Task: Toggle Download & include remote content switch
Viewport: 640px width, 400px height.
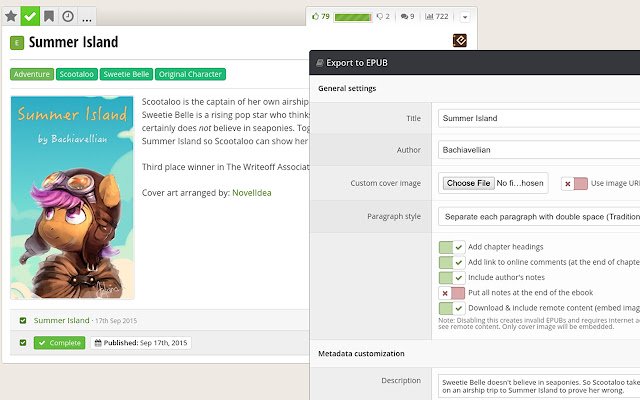Action: pos(452,308)
